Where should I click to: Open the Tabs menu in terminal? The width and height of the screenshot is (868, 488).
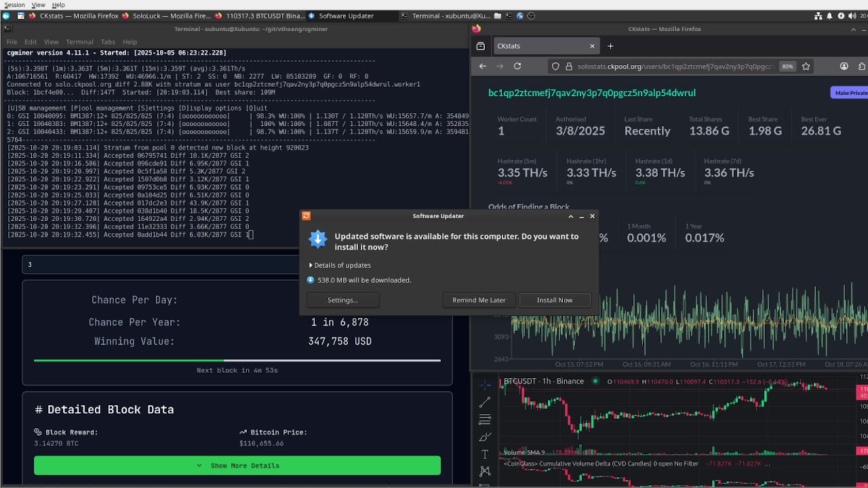[108, 42]
